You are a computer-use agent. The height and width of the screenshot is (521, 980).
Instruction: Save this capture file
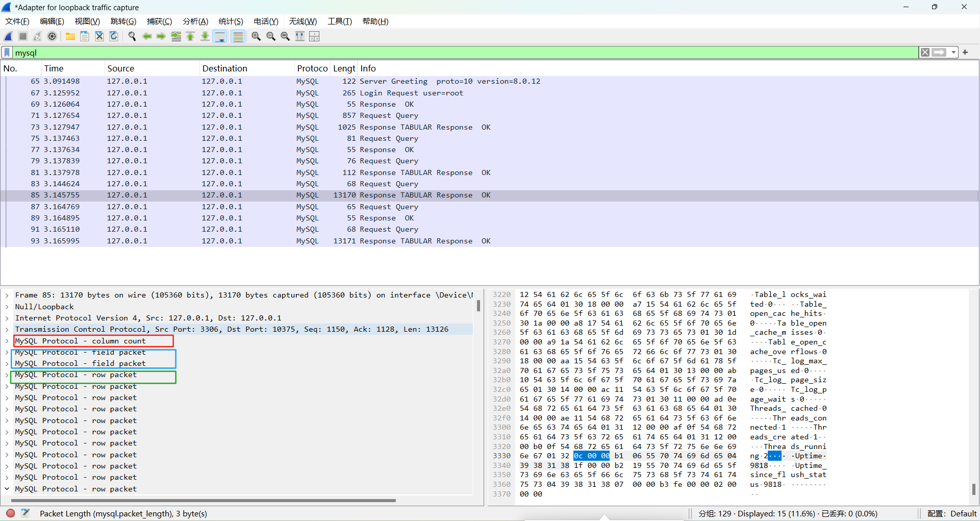click(x=85, y=36)
